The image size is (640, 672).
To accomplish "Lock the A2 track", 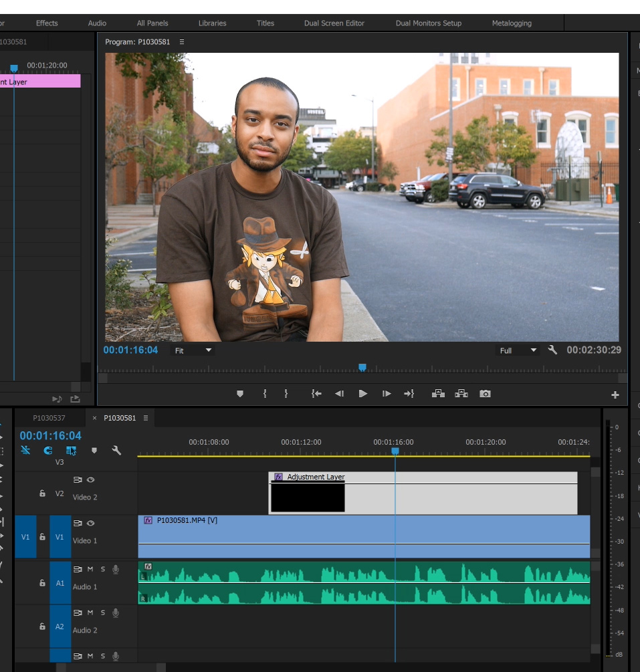I will click(42, 626).
